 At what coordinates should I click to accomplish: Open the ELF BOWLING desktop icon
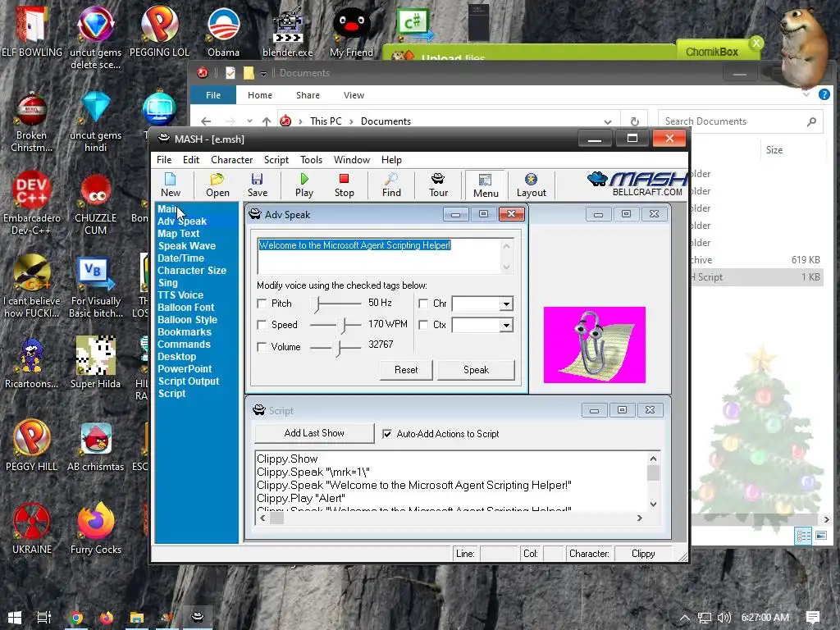(32, 30)
